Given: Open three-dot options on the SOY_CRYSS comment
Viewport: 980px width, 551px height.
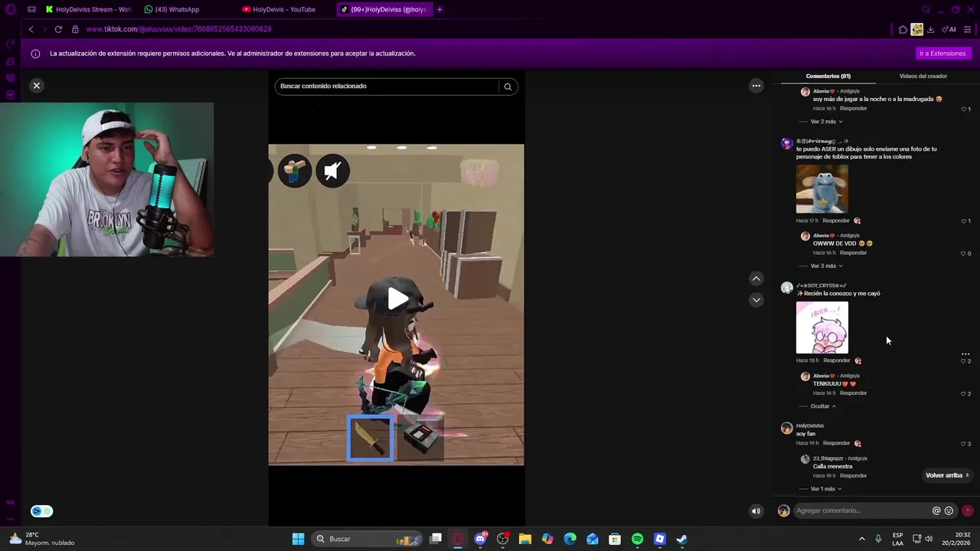Looking at the screenshot, I should (x=965, y=354).
